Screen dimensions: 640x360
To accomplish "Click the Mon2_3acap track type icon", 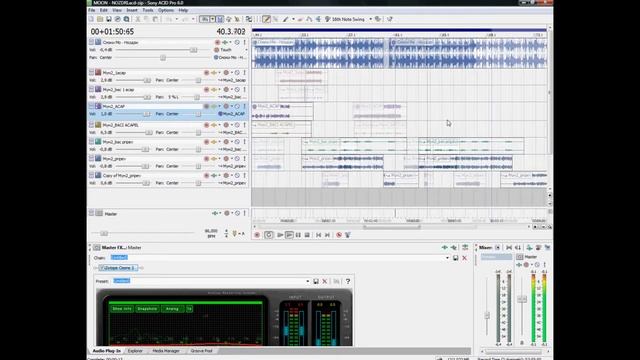I will pos(98,72).
